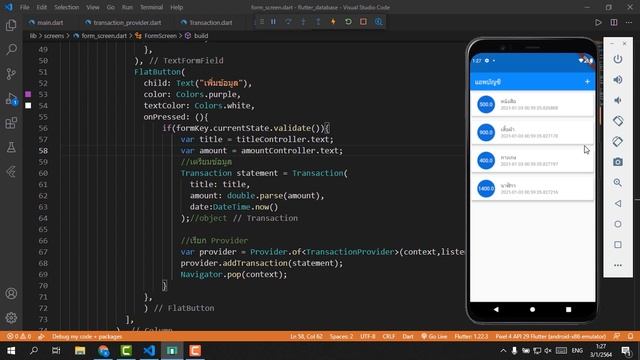The width and height of the screenshot is (640, 360).
Task: Lower emulator volume
Action: pyautogui.click(x=618, y=100)
